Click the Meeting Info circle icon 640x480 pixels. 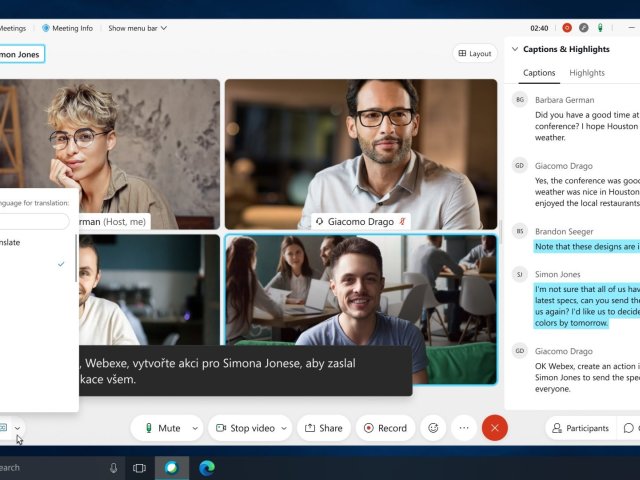[46, 28]
